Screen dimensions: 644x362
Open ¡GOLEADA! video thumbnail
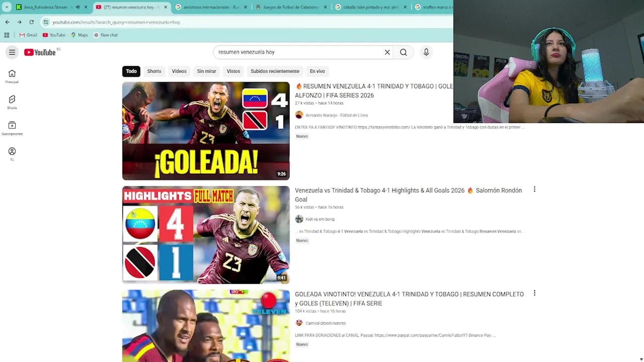(x=206, y=131)
